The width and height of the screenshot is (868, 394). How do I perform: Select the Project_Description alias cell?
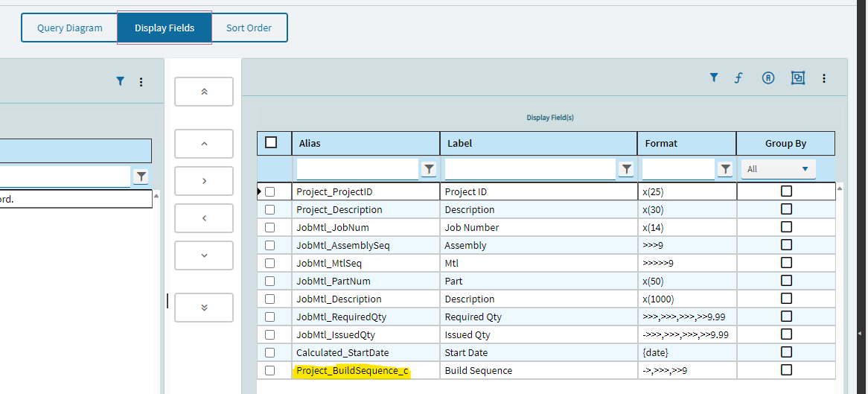pos(366,209)
